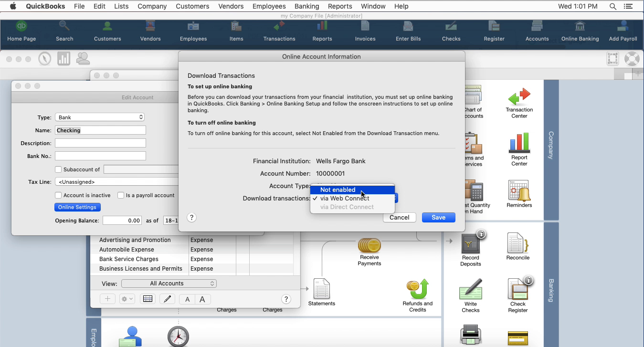Viewport: 644px width, 347px height.
Task: Click the bar chart icon in the Home toolbar
Action: (63, 59)
